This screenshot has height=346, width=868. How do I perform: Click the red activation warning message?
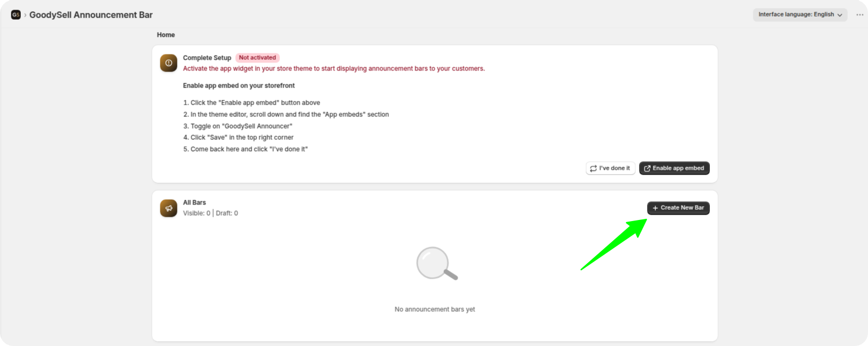(334, 68)
